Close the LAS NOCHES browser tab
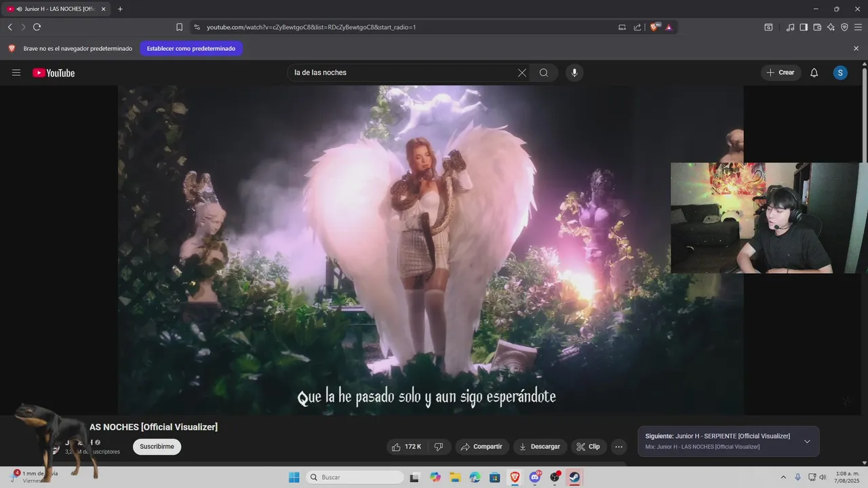This screenshot has height=488, width=868. click(x=104, y=9)
